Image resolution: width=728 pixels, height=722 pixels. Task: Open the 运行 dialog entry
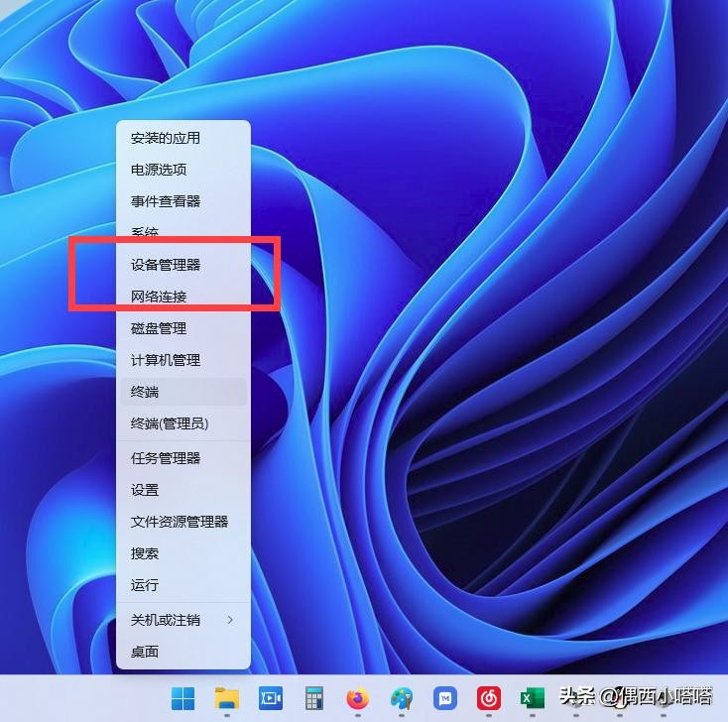tap(183, 585)
